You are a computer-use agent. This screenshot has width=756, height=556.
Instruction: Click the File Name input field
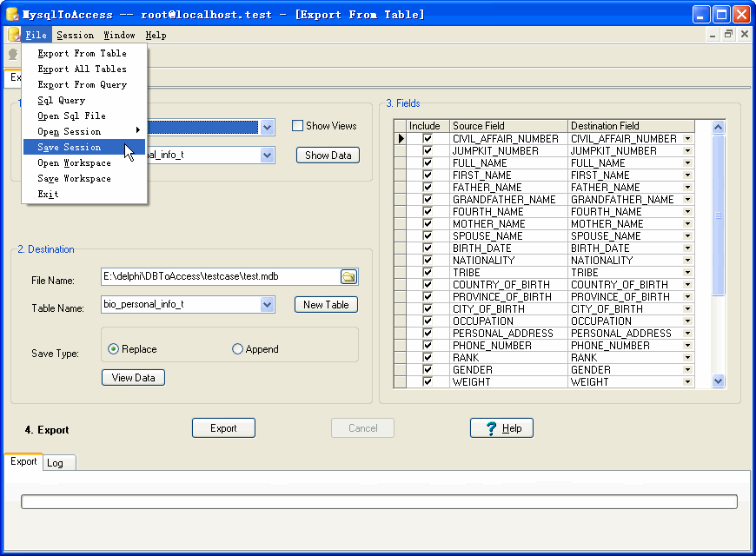221,277
